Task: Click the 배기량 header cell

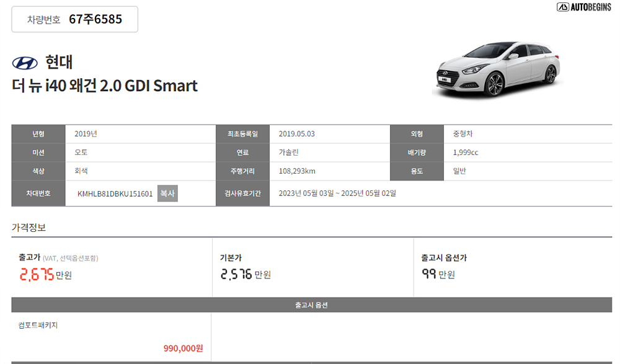Action: (x=417, y=153)
